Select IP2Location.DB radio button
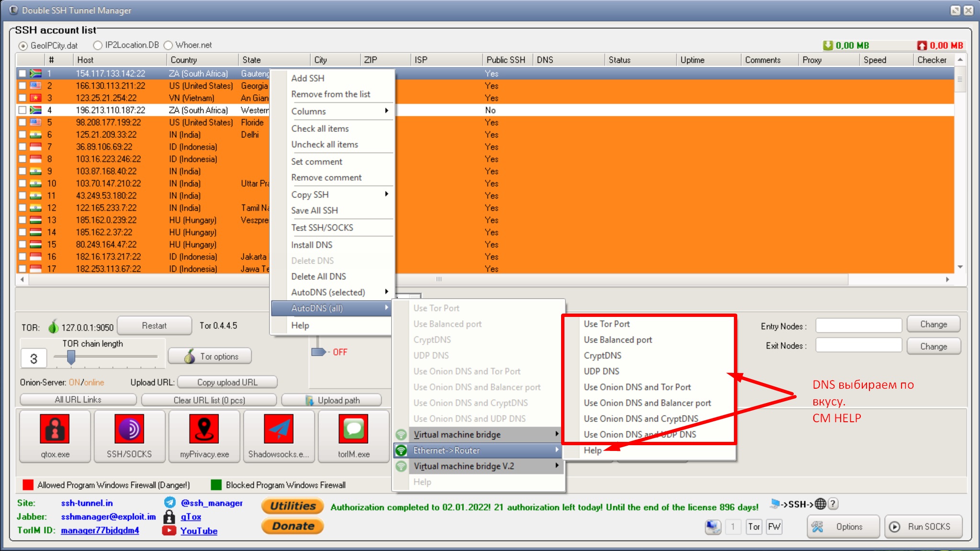The height and width of the screenshot is (551, 980). click(x=95, y=45)
